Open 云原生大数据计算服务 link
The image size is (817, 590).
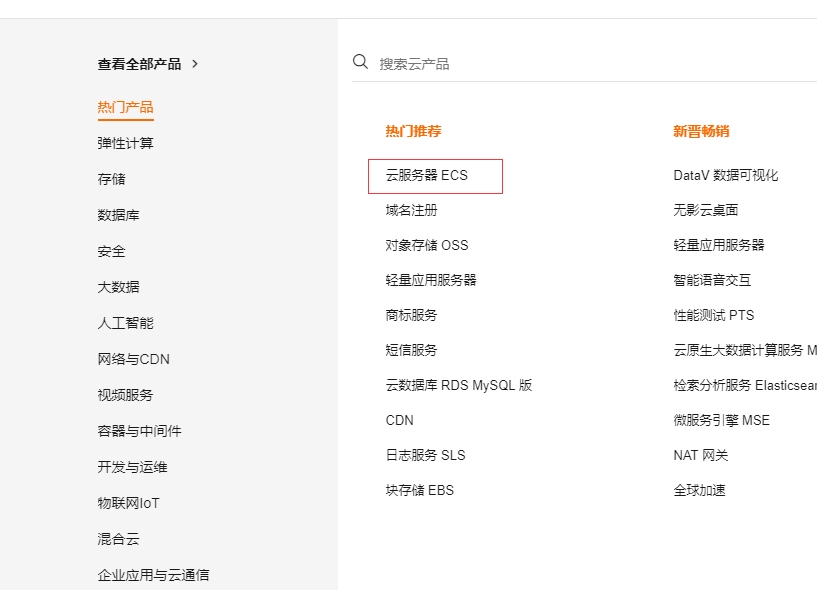click(745, 350)
